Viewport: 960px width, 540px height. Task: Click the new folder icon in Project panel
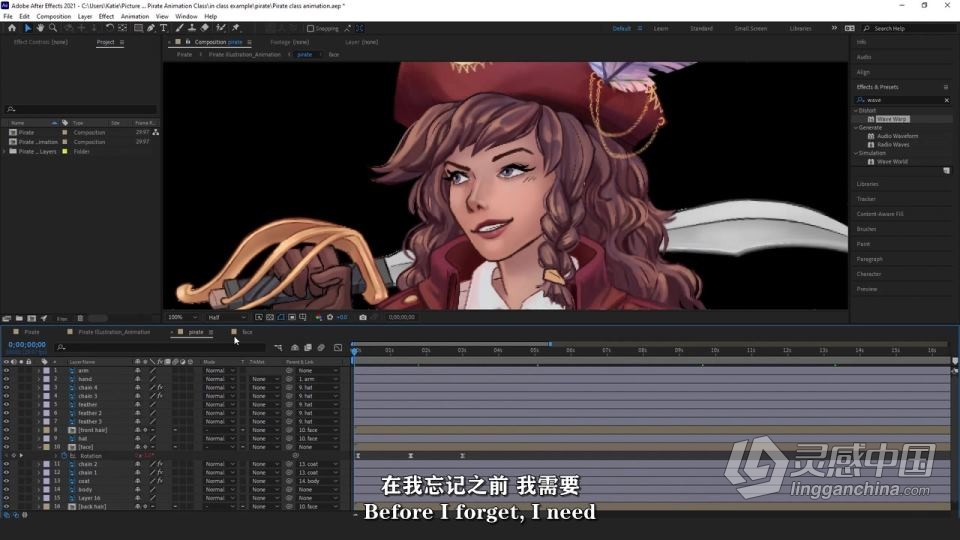(19, 318)
